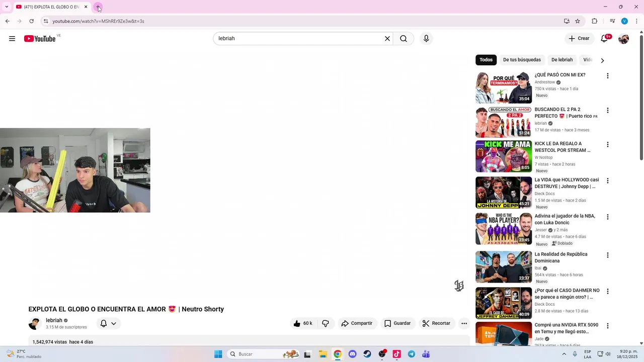This screenshot has width=644, height=362.
Task: Open Telegram from the taskbar
Action: click(x=412, y=354)
